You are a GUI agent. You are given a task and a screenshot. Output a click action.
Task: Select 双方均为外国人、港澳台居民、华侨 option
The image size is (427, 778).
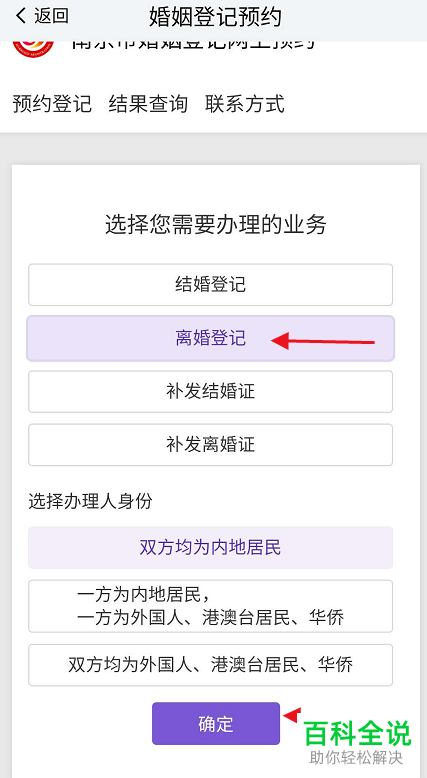[x=210, y=665]
